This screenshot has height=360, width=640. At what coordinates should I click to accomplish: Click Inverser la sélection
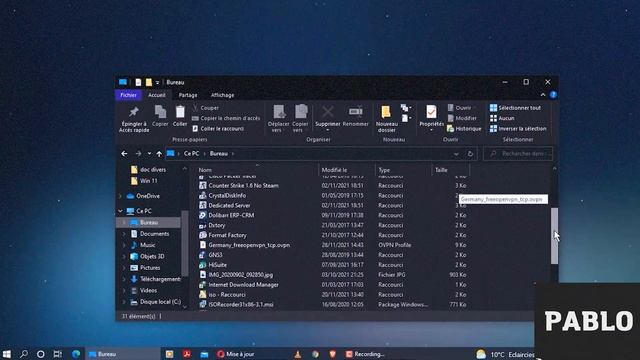[x=518, y=129]
